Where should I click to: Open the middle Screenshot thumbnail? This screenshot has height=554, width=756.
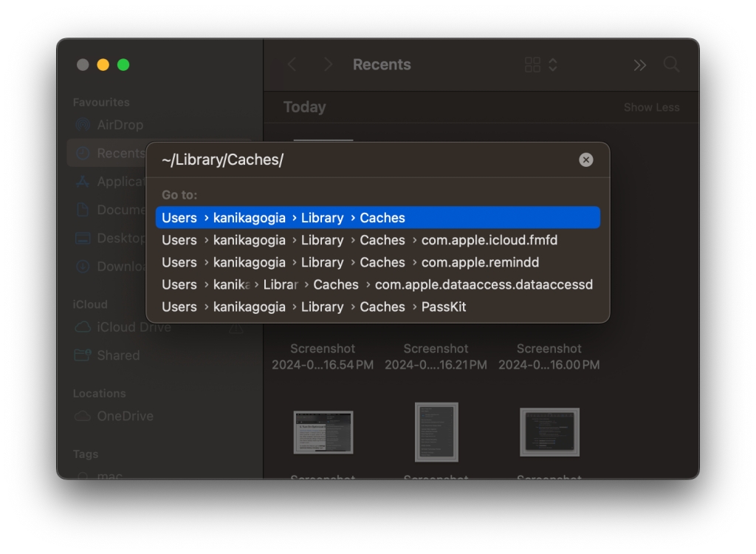pos(436,431)
